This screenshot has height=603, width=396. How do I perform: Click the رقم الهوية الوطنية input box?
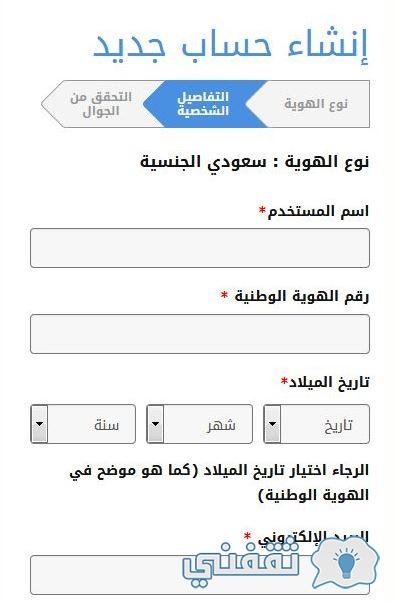(200, 334)
